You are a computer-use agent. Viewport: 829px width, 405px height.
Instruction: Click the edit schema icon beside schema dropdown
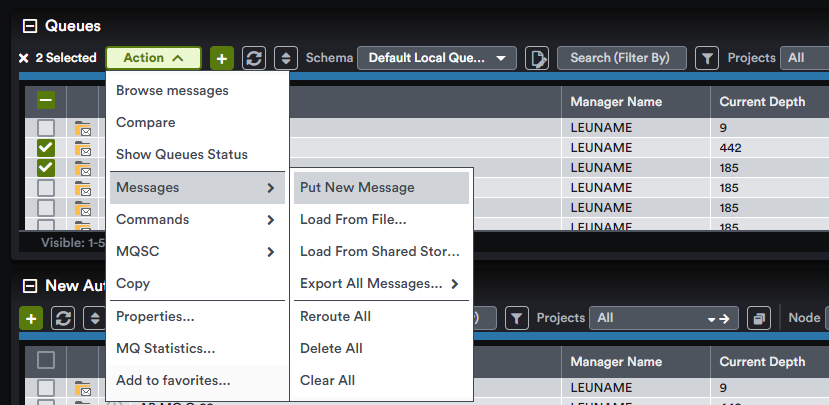point(537,58)
